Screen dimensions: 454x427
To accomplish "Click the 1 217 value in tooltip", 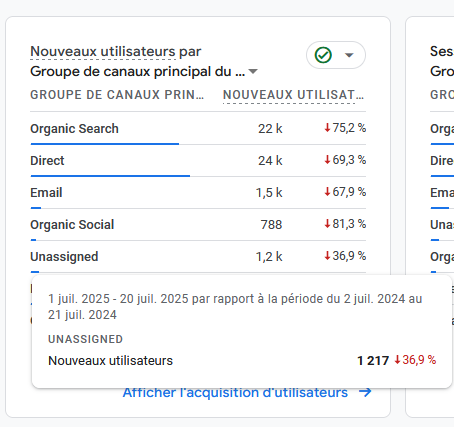I will pos(373,360).
